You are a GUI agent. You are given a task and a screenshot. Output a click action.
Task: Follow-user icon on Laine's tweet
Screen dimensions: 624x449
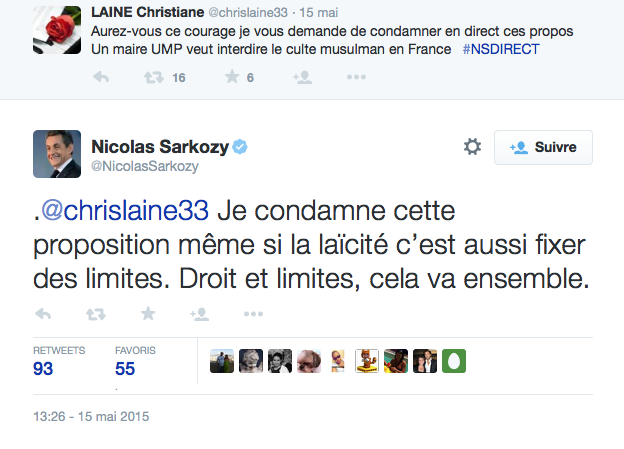pos(302,77)
